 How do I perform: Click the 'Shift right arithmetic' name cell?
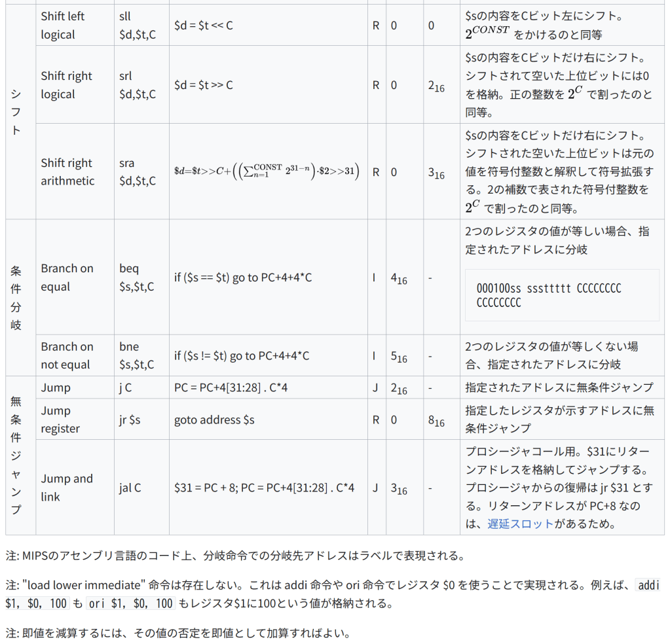(x=67, y=171)
